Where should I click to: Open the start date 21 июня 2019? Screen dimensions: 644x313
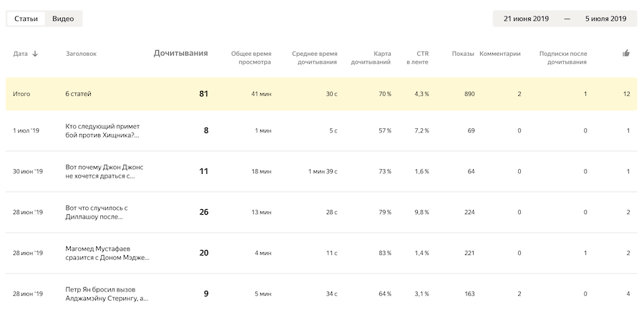[526, 19]
